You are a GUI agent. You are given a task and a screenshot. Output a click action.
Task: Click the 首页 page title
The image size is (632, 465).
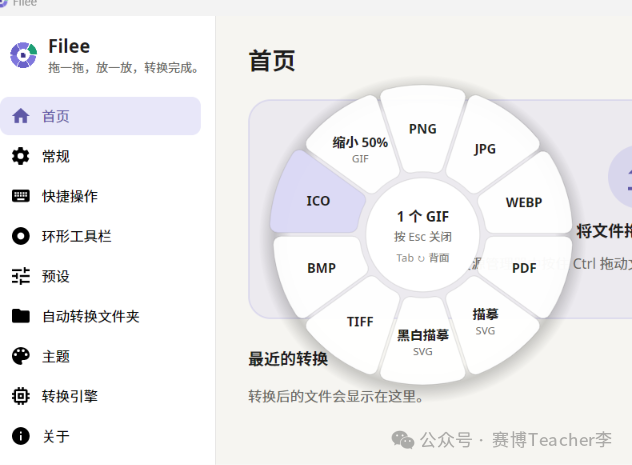point(272,61)
